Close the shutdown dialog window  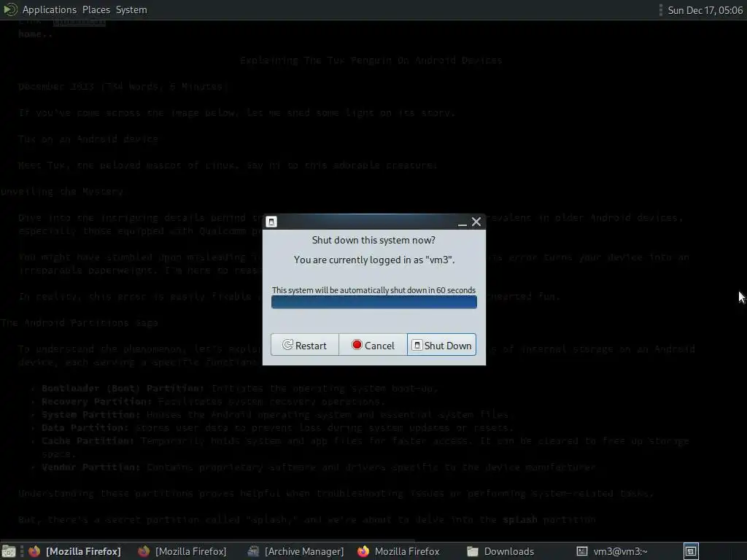[476, 222]
